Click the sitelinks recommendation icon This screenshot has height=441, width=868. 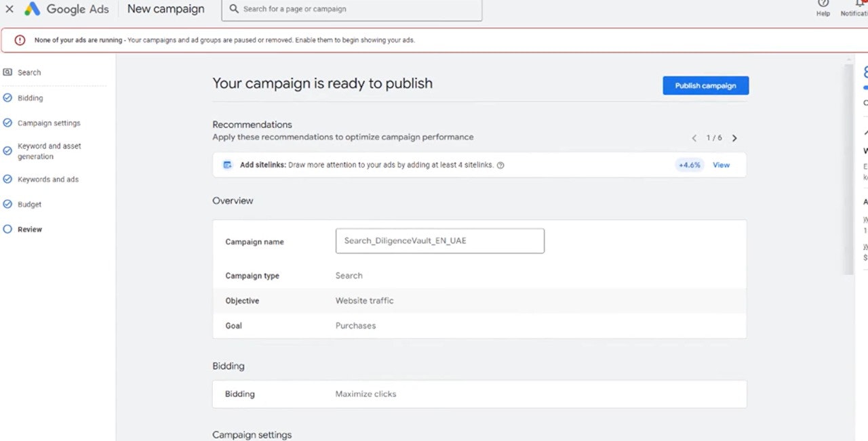[228, 165]
